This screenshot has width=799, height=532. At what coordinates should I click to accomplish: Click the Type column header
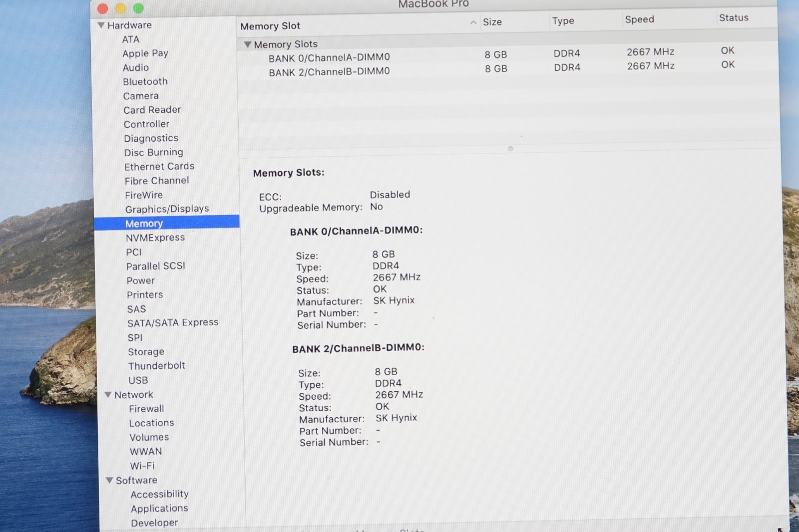[563, 21]
